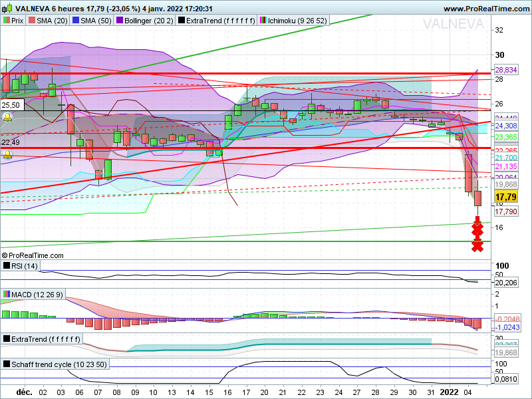Screen dimensions: 532x399
Task: Click the 25,50 price level label
Action: coord(11,105)
